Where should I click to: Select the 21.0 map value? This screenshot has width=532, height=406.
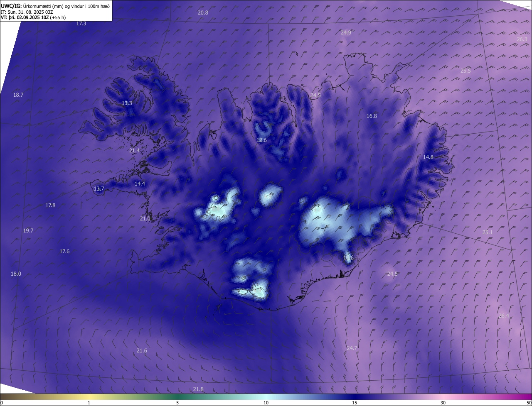[x=145, y=219]
